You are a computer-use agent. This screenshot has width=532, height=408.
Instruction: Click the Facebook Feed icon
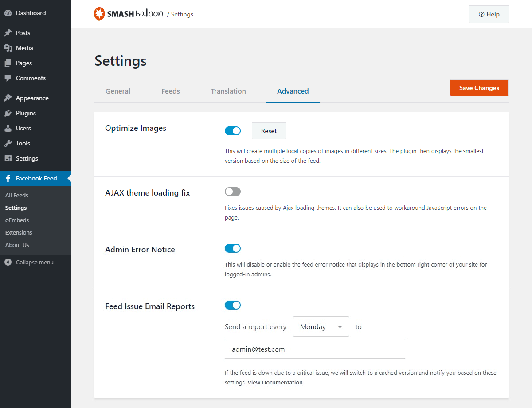point(8,178)
